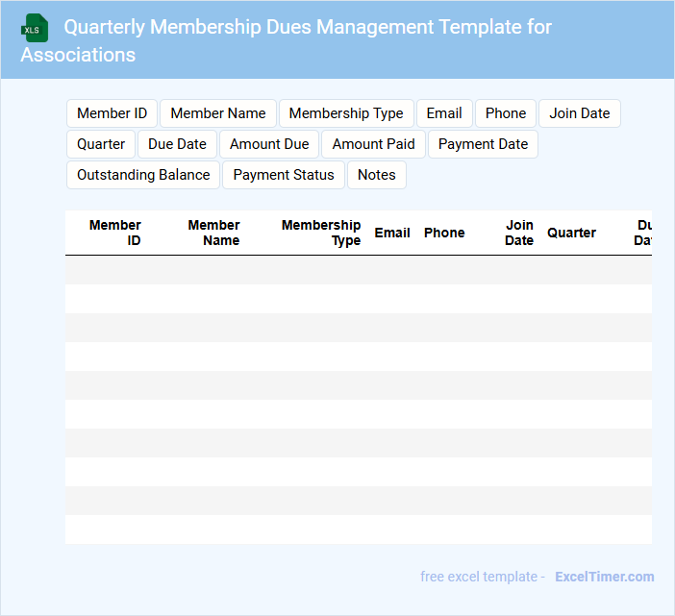Select the Outstanding Balance tag
The width and height of the screenshot is (675, 616).
pos(143,175)
